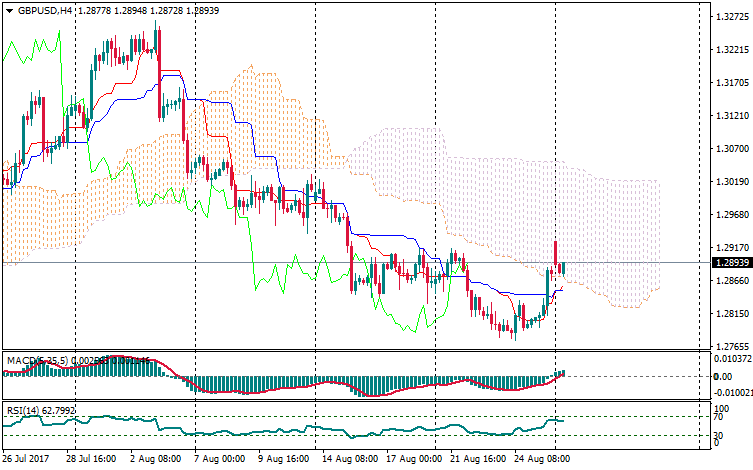Click the 7 Aug 00:00 time label
Viewport: 753px width, 470px height.
pos(222,457)
